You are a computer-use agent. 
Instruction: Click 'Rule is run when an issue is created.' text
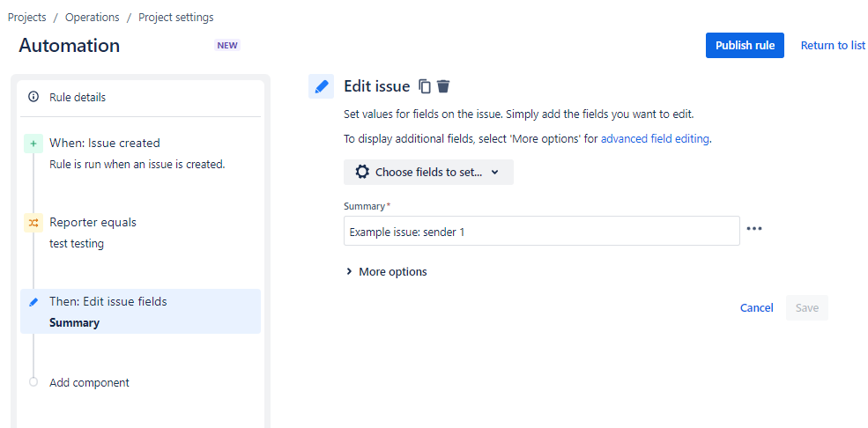[137, 164]
